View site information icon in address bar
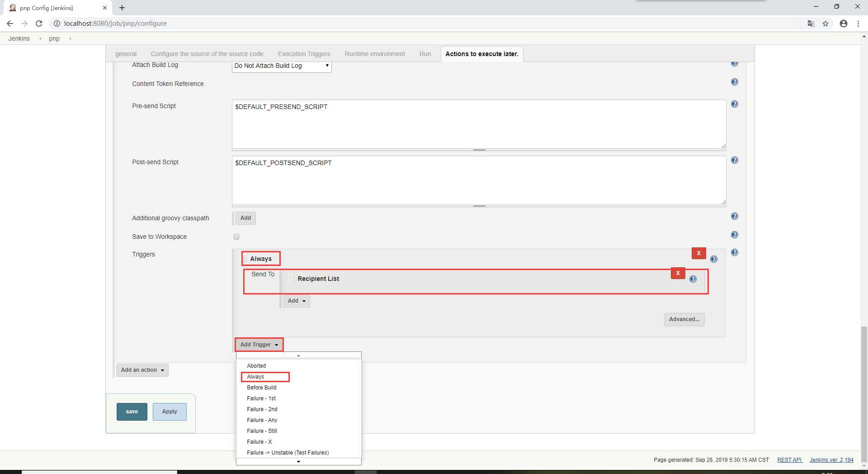Screen dimensions: 868x474 tap(57, 24)
